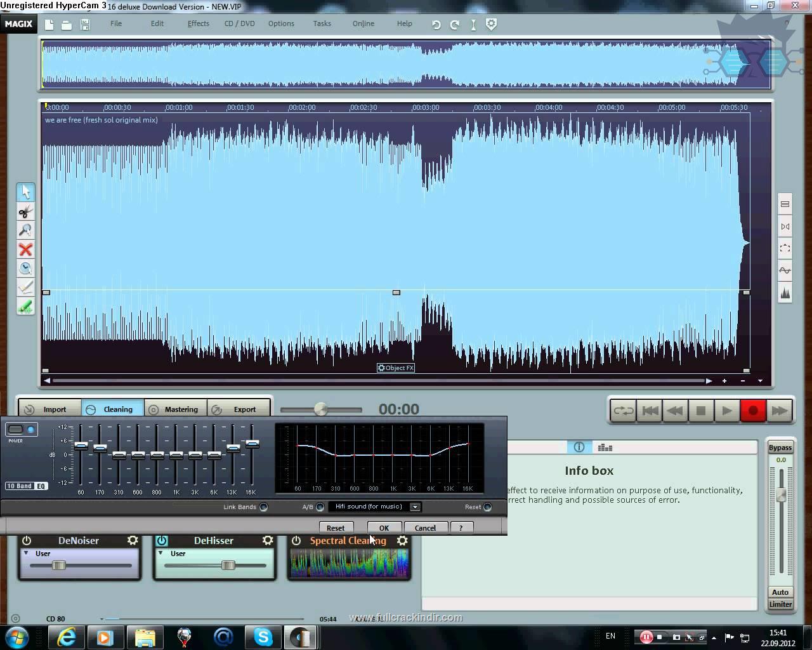
Task: Enable the Link Bands option
Action: [x=263, y=507]
